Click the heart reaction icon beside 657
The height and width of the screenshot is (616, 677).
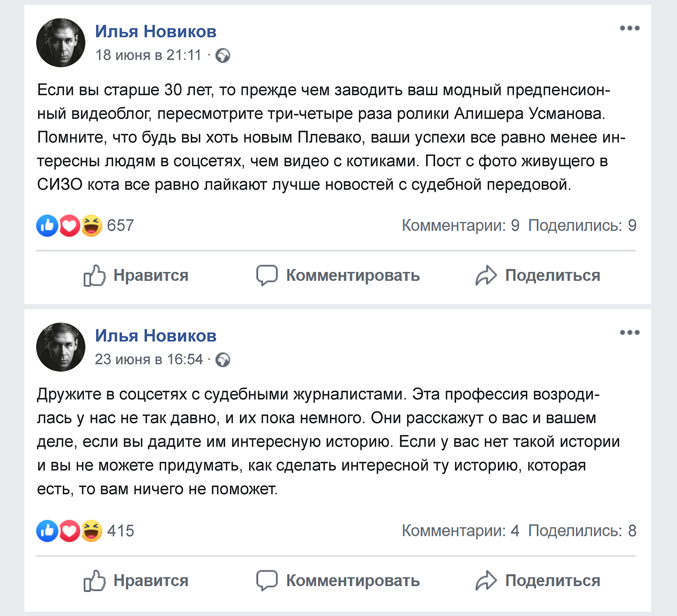(x=70, y=225)
